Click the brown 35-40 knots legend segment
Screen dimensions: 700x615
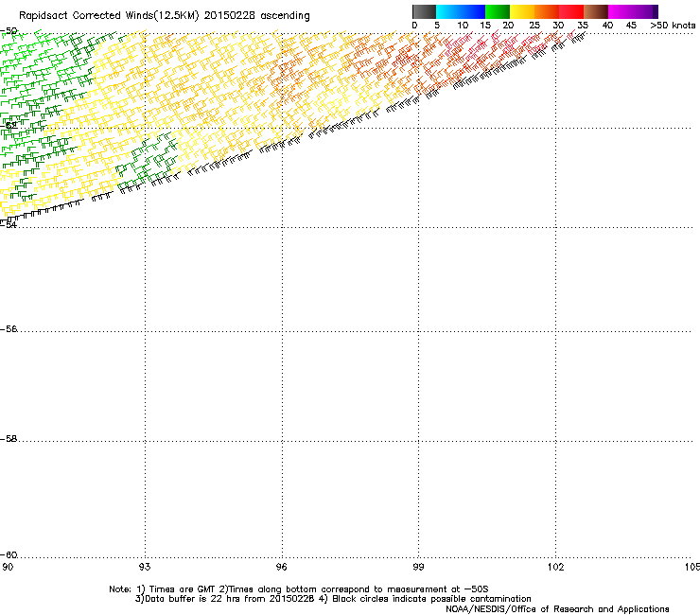coord(596,11)
